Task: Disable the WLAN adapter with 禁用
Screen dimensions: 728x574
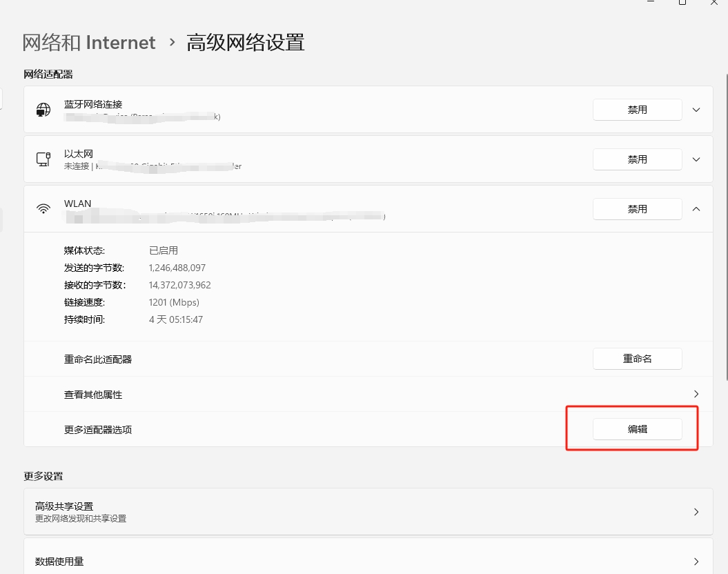Action: (637, 209)
